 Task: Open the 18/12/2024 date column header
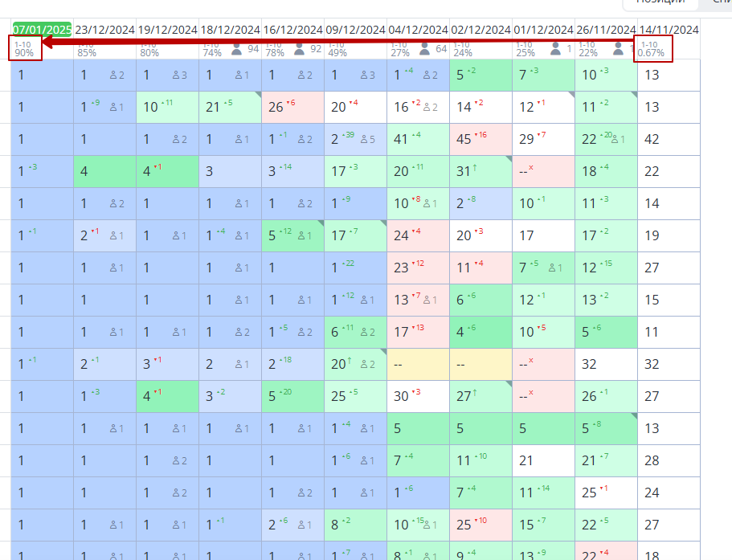pyautogui.click(x=230, y=30)
